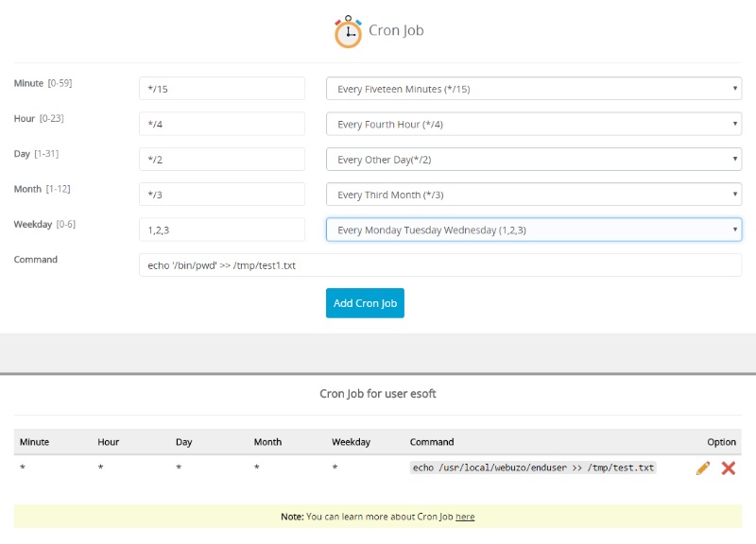Click the Option column header

pos(721,442)
